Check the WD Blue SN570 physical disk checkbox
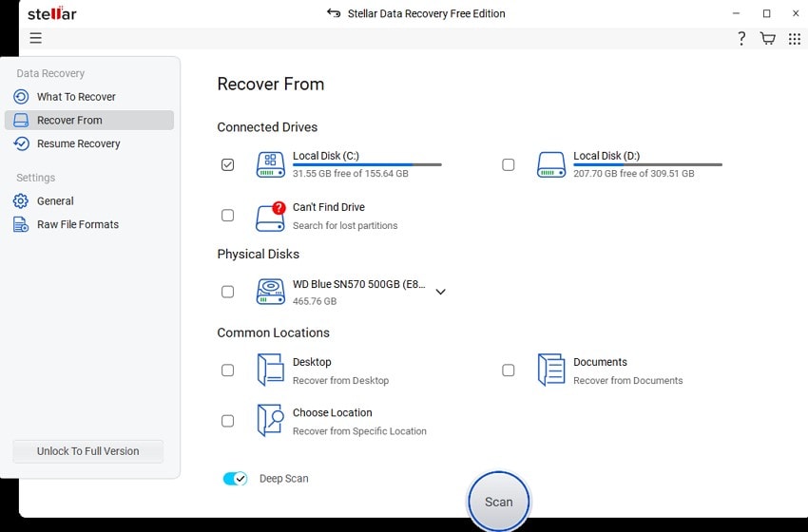The image size is (808, 532). coord(227,292)
